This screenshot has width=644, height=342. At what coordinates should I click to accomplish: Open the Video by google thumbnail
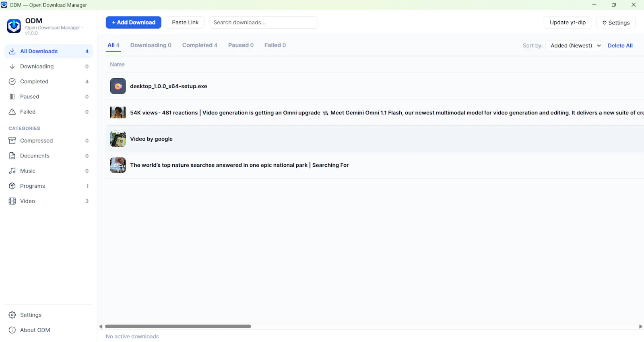pyautogui.click(x=118, y=139)
